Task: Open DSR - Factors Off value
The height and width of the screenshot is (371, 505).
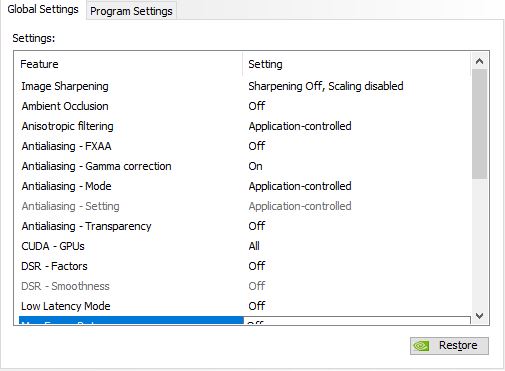Action: [x=257, y=266]
